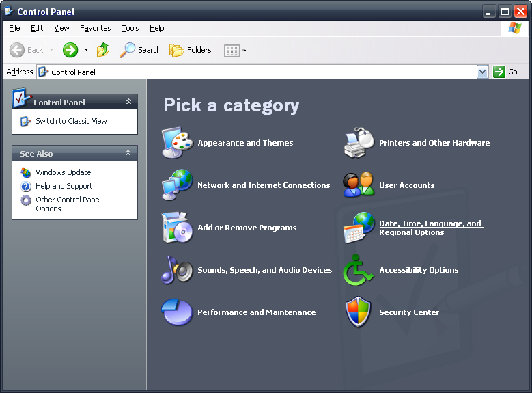
Task: Collapse the Control Panel sidebar section
Action: tap(128, 102)
